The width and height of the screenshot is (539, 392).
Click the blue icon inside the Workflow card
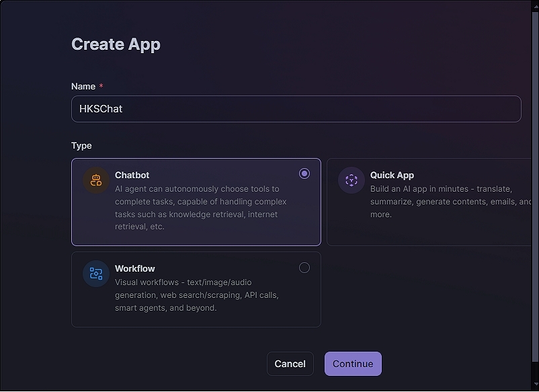[95, 274]
